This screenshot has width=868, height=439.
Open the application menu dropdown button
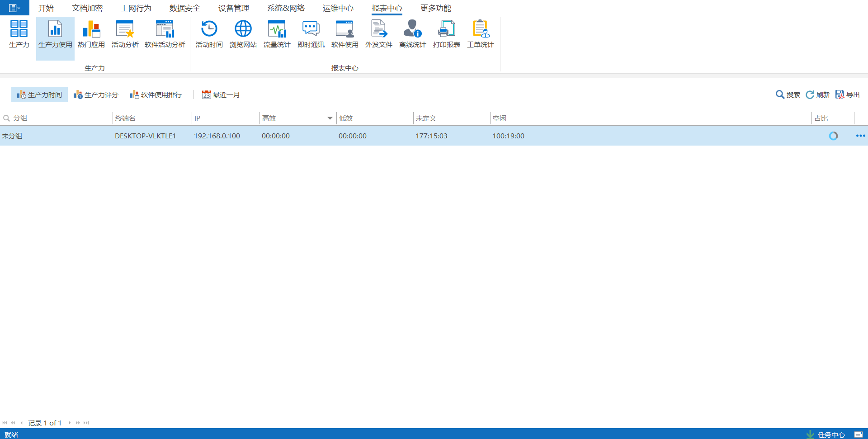[x=14, y=8]
